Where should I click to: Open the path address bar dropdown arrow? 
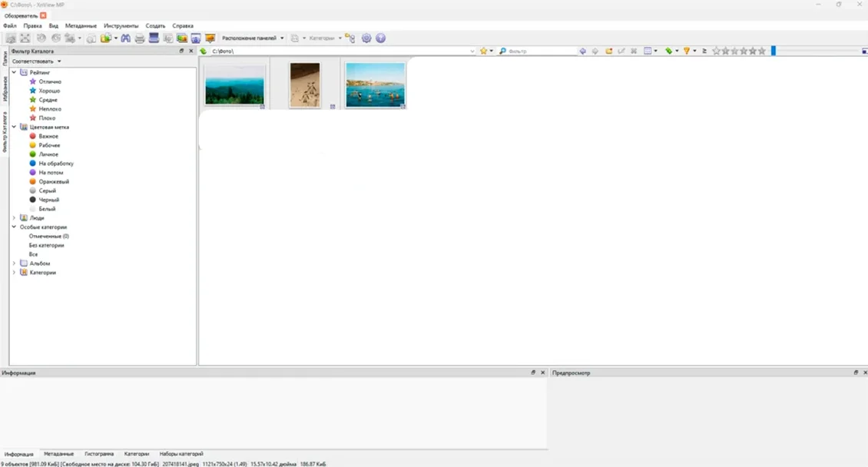[x=472, y=51]
